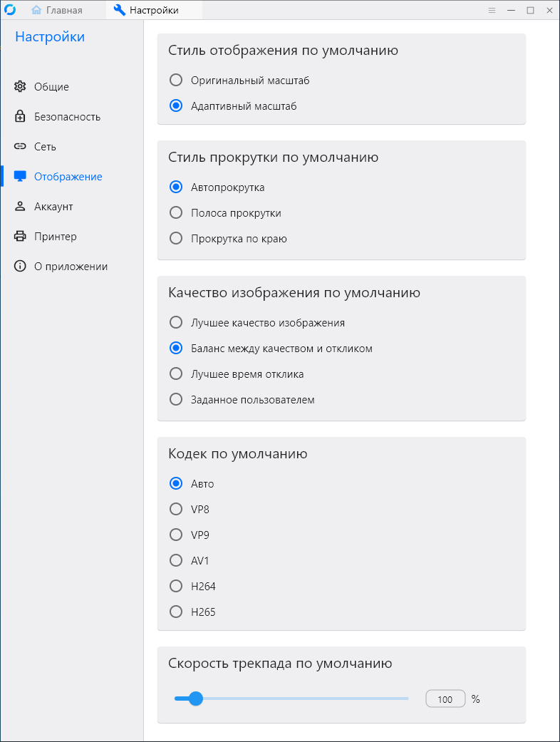Open the hamburger menu in title bar
Viewport: 560px width, 742px height.
click(x=492, y=10)
